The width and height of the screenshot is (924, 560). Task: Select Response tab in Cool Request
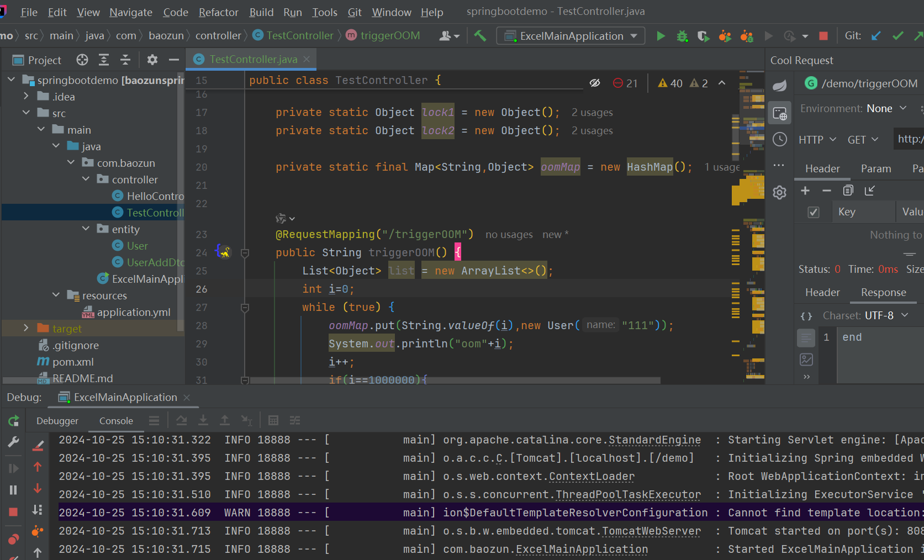click(883, 292)
